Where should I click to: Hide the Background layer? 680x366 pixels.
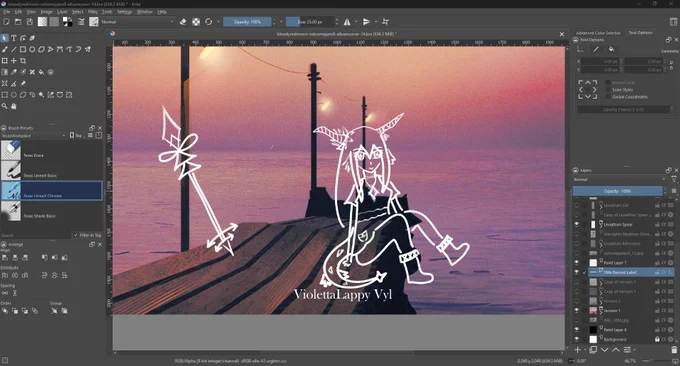tap(576, 339)
